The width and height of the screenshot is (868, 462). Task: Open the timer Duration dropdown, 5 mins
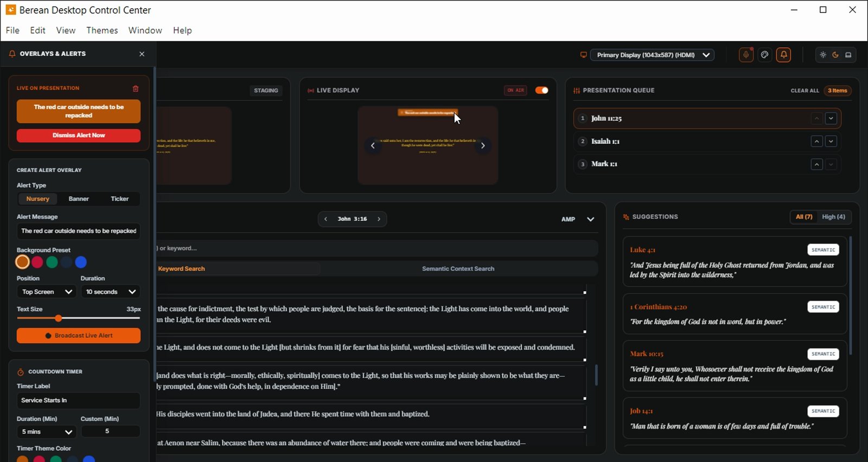(47, 432)
